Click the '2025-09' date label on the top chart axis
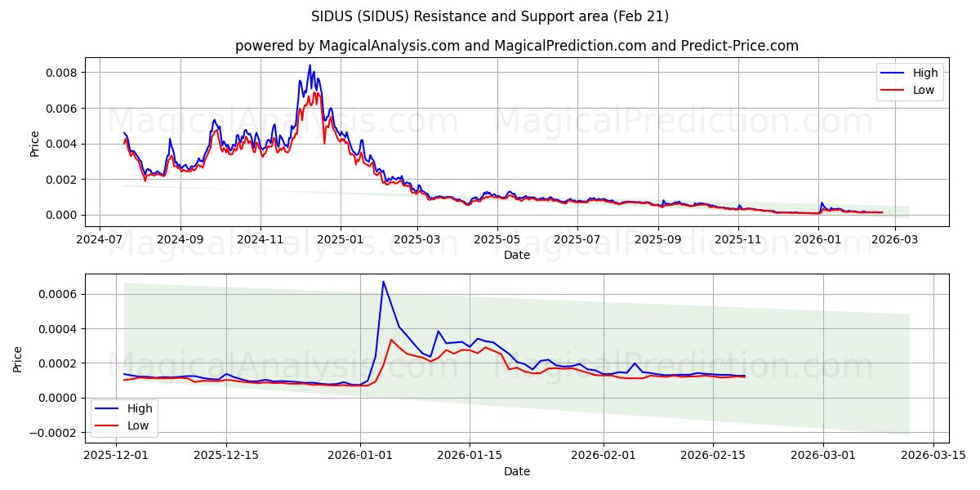 [658, 239]
